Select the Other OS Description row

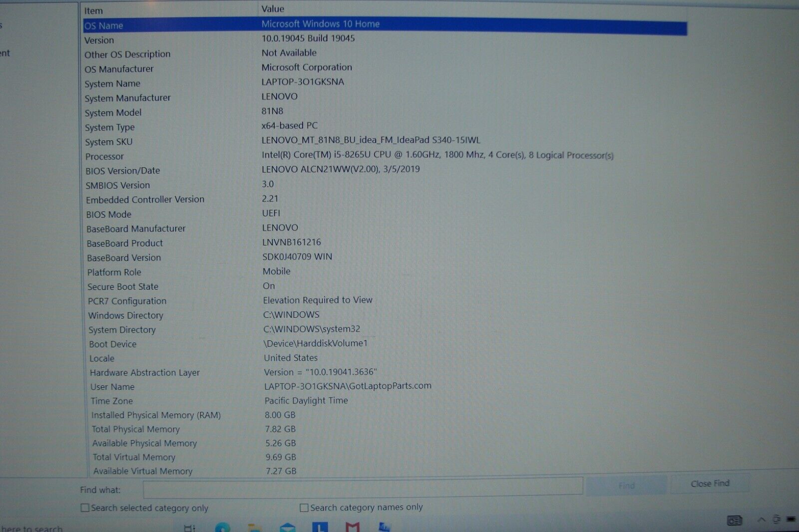385,54
